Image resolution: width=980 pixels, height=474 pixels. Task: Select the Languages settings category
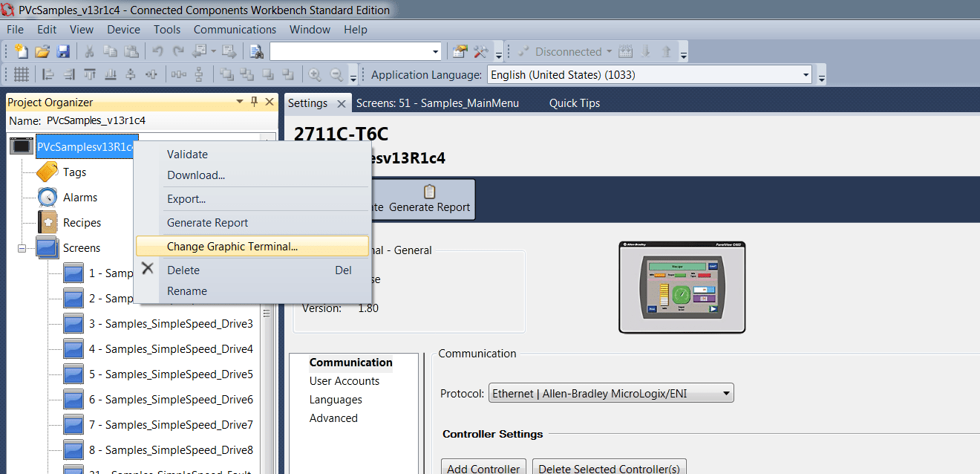click(x=334, y=399)
